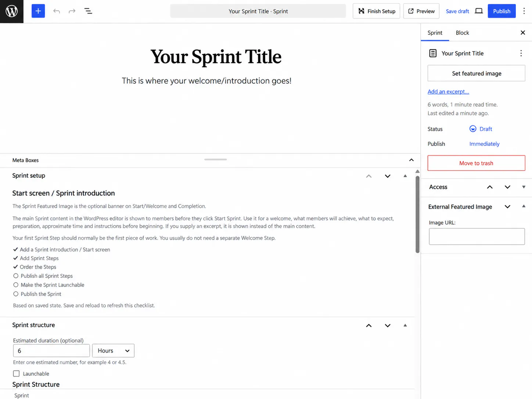532x399 pixels.
Task: Move Sprint structure meta box up
Action: click(369, 326)
